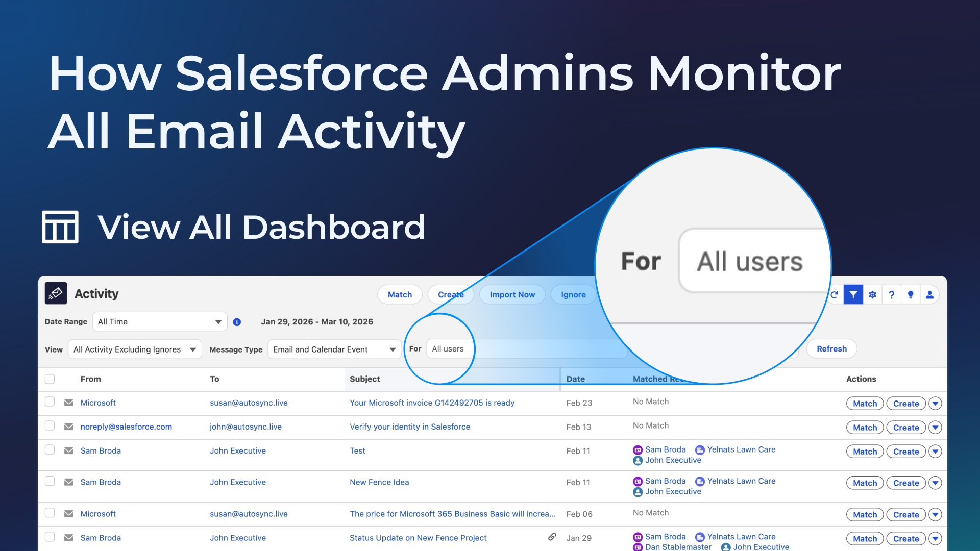Click the help question mark icon
The height and width of the screenshot is (551, 980).
point(891,295)
